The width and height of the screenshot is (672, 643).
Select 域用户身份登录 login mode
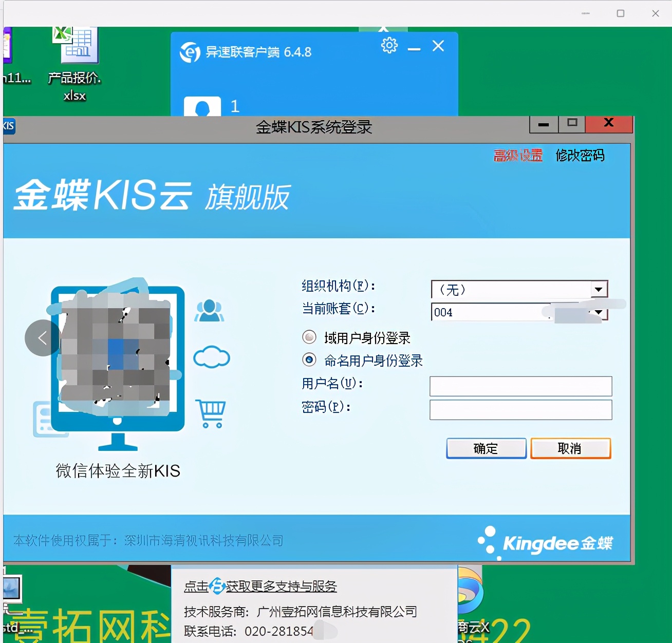[x=309, y=337]
